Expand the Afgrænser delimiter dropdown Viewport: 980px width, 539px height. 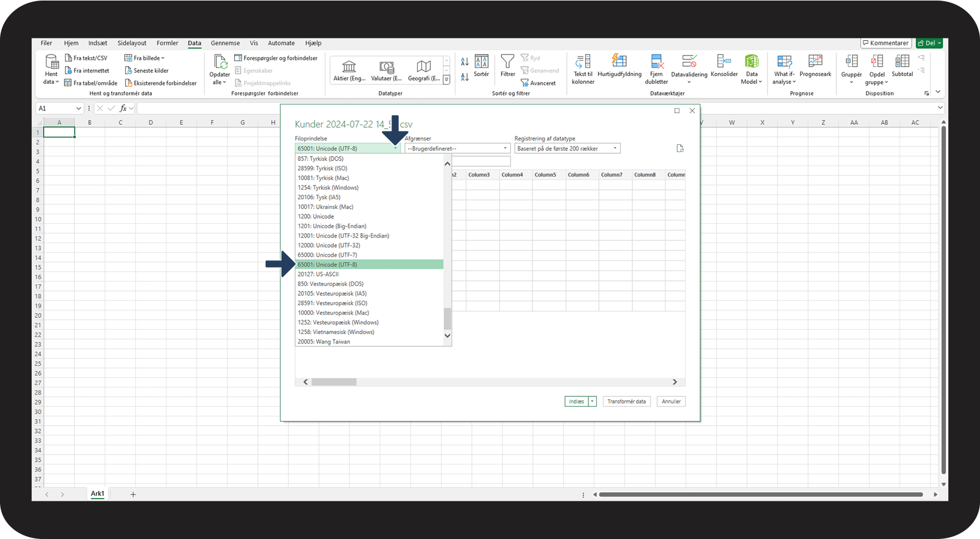point(505,149)
